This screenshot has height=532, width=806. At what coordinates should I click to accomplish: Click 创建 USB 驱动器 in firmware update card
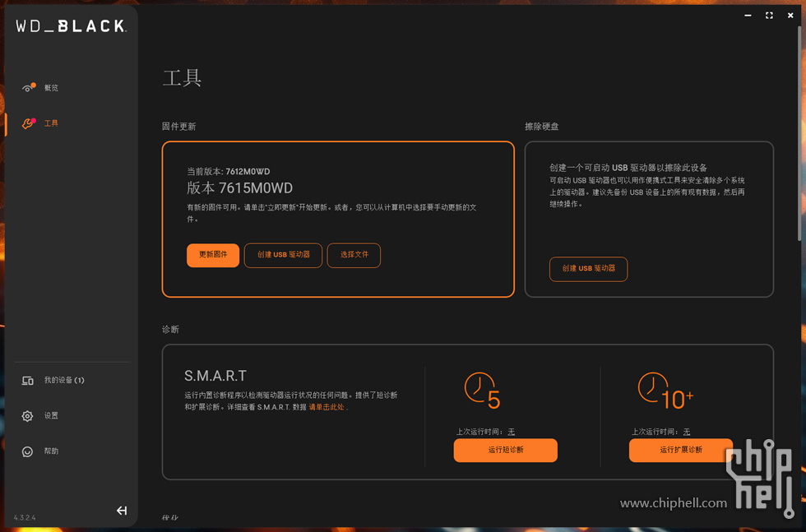click(x=283, y=255)
